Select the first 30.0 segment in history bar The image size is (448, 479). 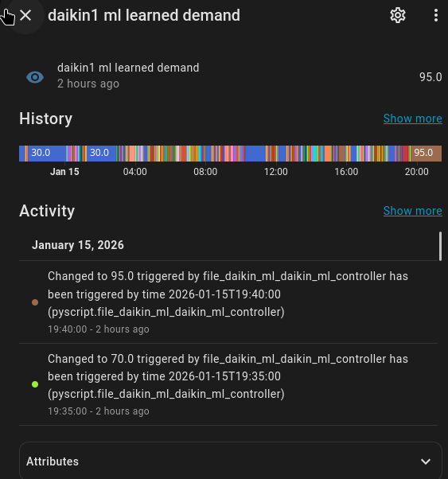point(46,153)
